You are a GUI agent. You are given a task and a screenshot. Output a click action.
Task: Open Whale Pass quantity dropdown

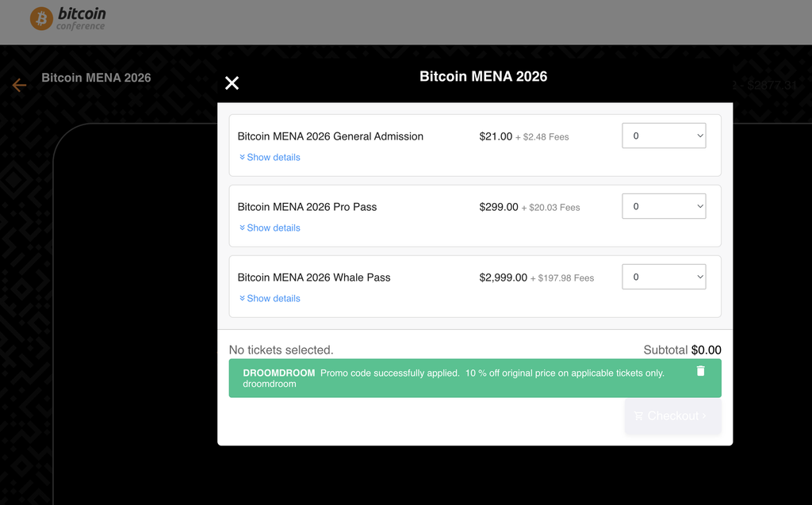click(664, 277)
